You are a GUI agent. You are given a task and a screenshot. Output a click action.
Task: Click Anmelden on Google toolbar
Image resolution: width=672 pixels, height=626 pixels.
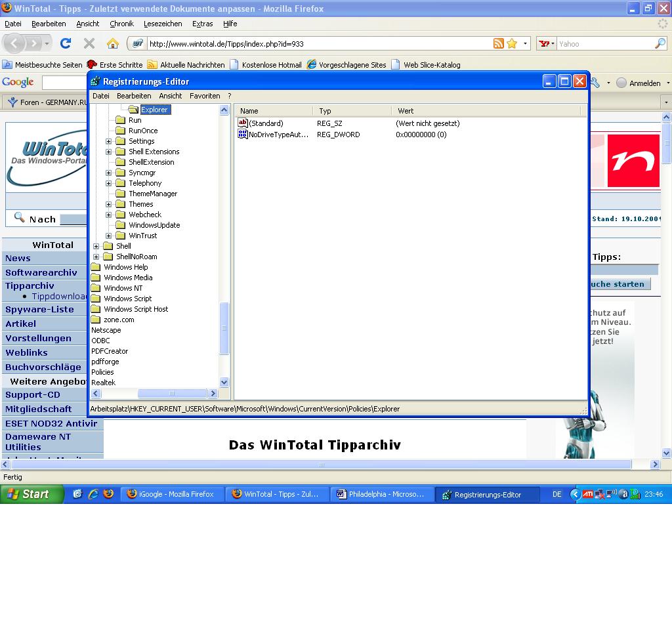coord(639,83)
